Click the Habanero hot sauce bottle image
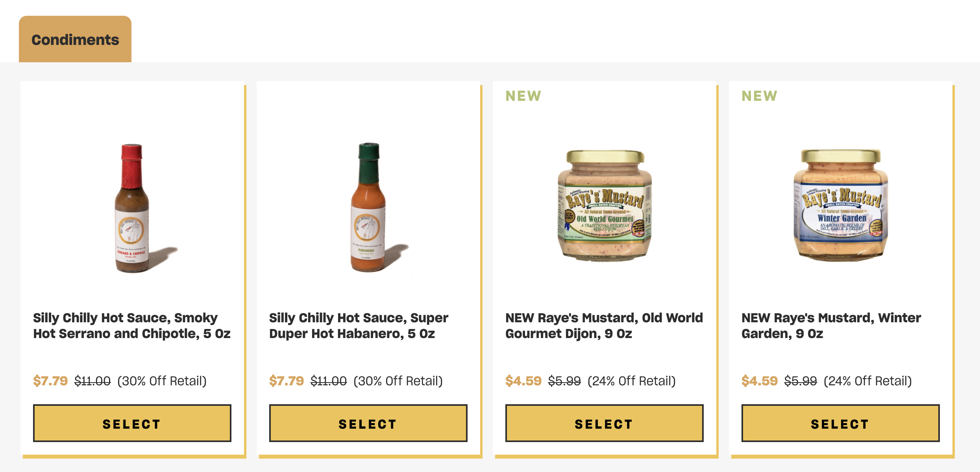The width and height of the screenshot is (980, 472). (368, 208)
